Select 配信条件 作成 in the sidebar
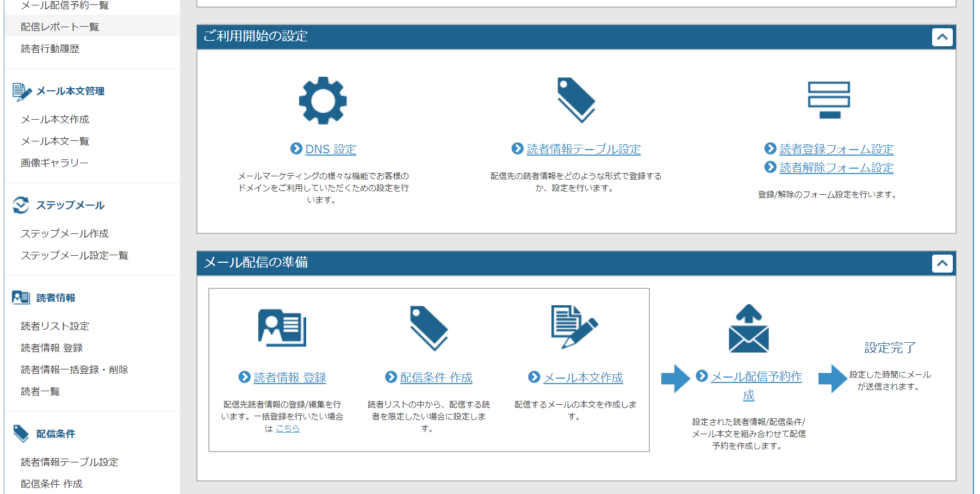The image size is (980, 494). pos(52,484)
